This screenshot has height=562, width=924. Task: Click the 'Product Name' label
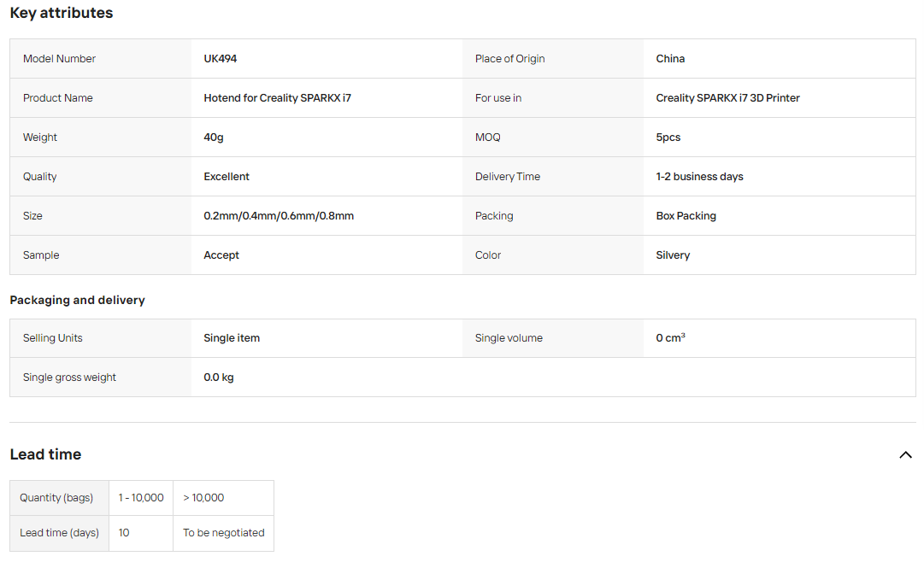[58, 97]
